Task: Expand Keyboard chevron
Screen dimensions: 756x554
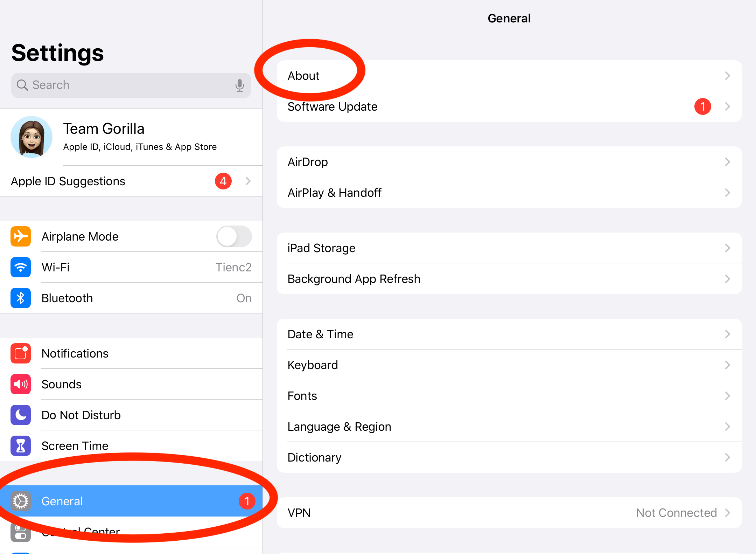Action: [x=727, y=365]
